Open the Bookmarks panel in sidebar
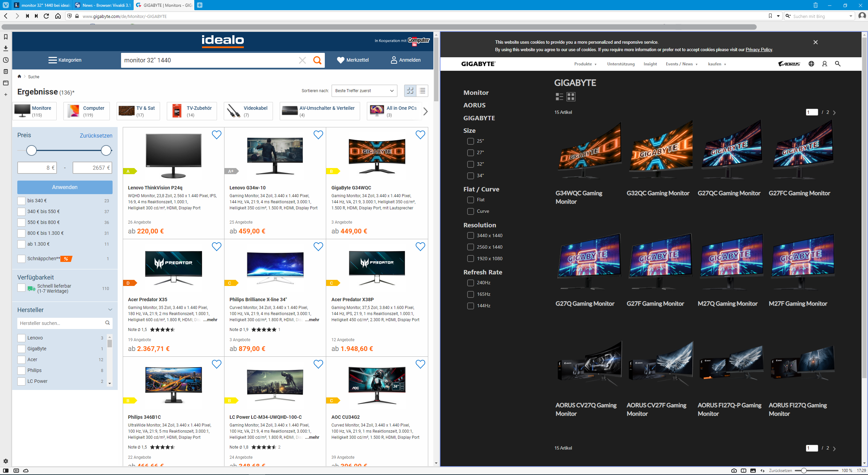 pos(6,37)
